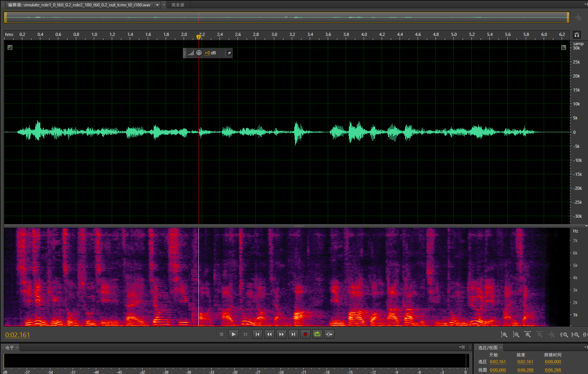The height and width of the screenshot is (374, 588).
Task: Click headphone icon beside time ruler
Action: 577,35
